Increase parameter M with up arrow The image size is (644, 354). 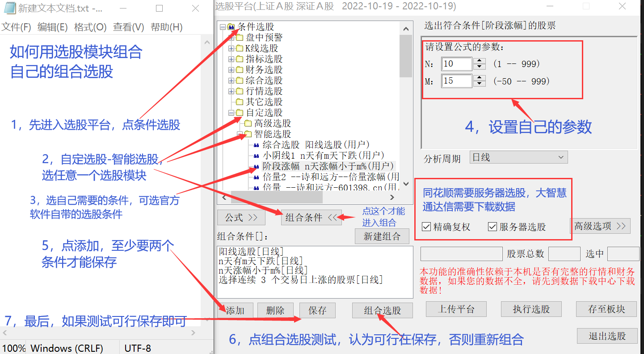coord(480,78)
